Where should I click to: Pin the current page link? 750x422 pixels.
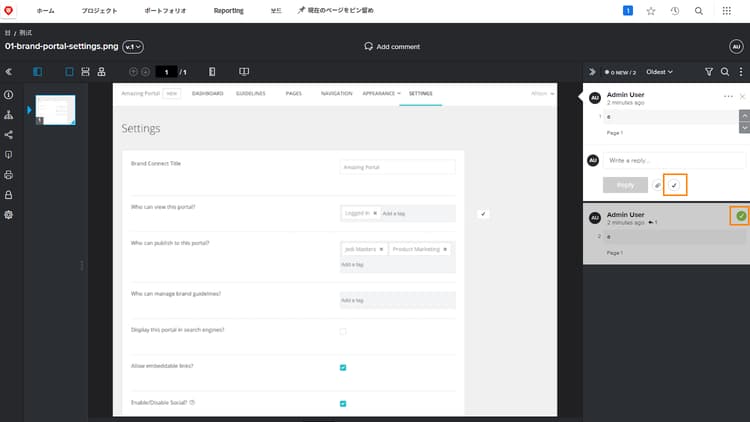pyautogui.click(x=335, y=10)
